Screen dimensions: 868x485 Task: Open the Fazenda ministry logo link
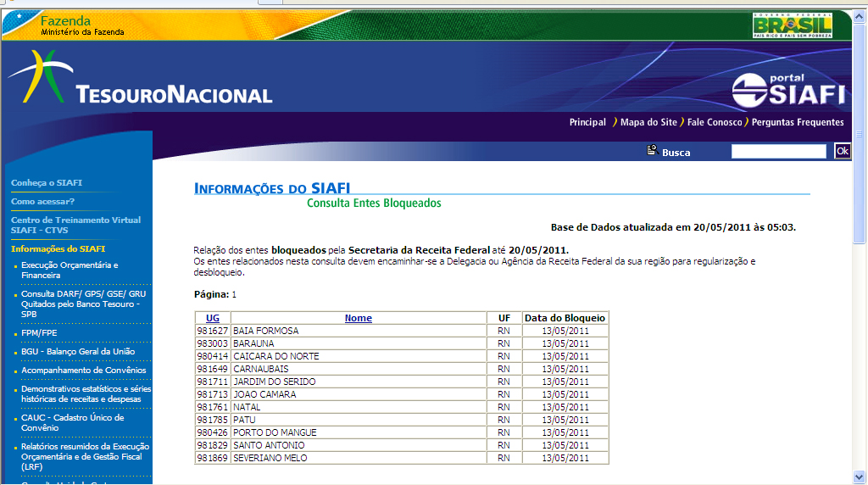81,25
